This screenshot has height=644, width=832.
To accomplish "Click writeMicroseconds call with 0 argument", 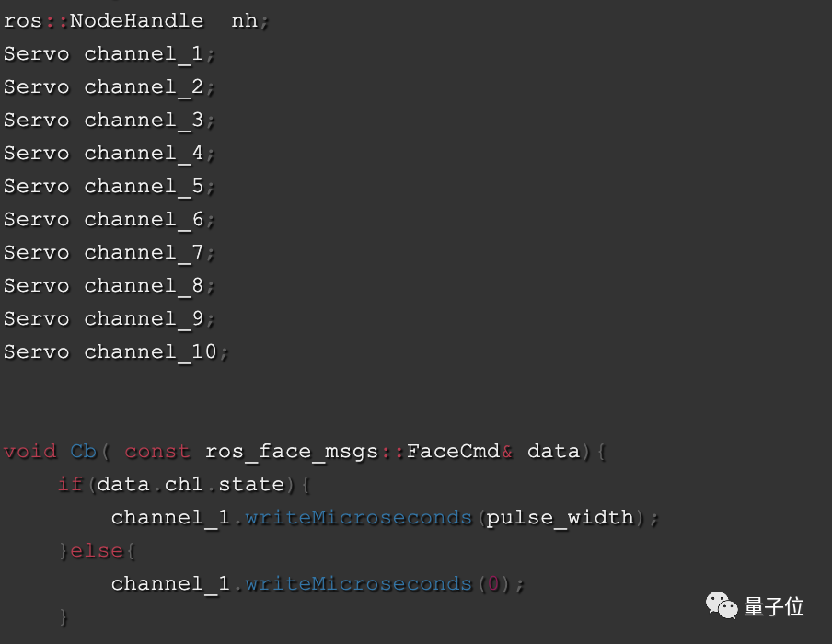I will pos(358,583).
